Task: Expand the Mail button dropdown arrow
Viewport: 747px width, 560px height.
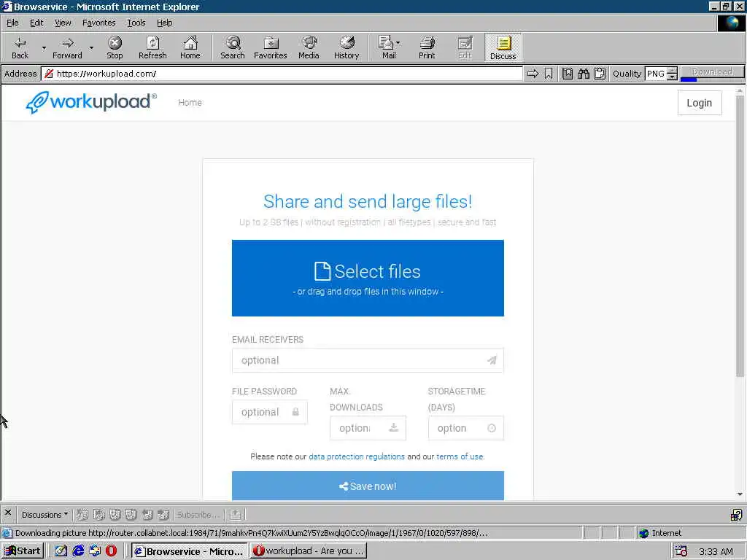Action: coord(398,43)
